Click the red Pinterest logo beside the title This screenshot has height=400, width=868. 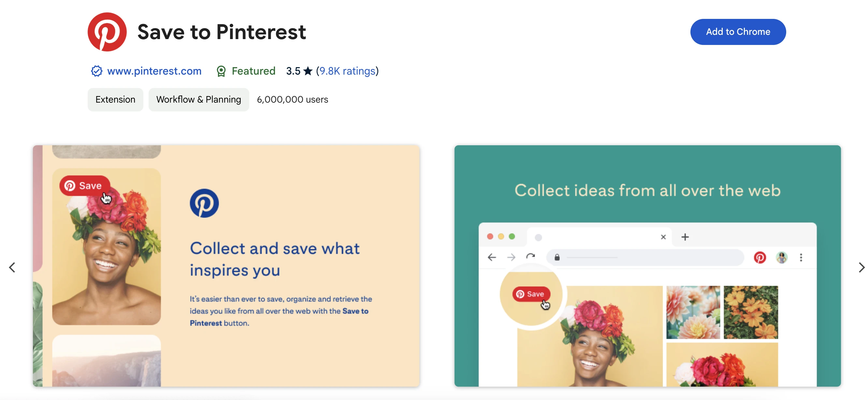tap(107, 32)
